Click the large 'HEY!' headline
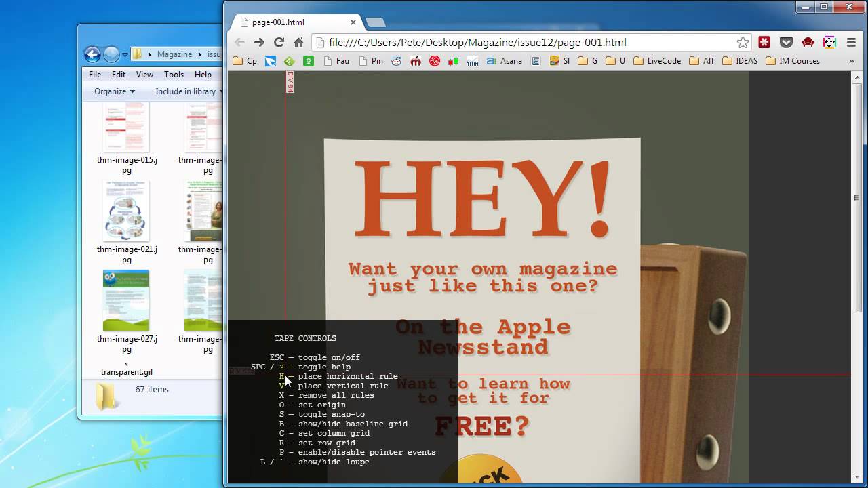This screenshot has height=488, width=868. (483, 198)
